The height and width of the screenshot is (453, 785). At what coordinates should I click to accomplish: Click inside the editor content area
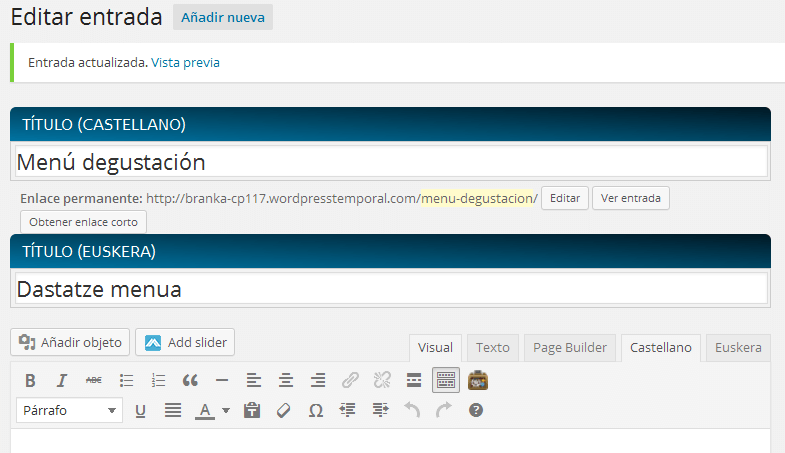(x=390, y=441)
